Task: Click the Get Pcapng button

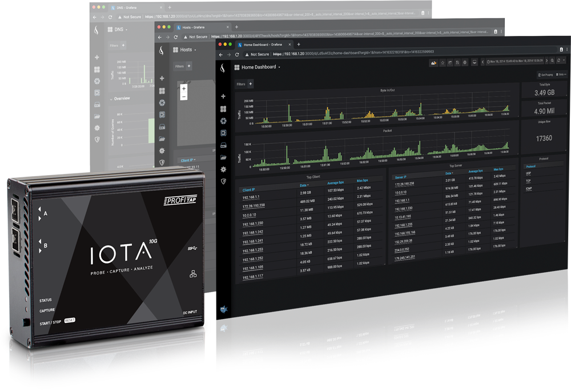Action: point(545,75)
